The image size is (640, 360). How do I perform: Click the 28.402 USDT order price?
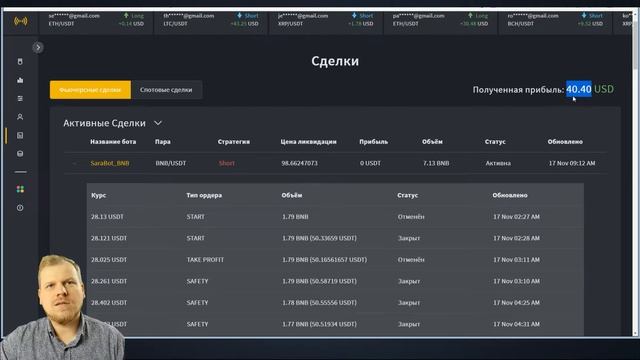(109, 302)
